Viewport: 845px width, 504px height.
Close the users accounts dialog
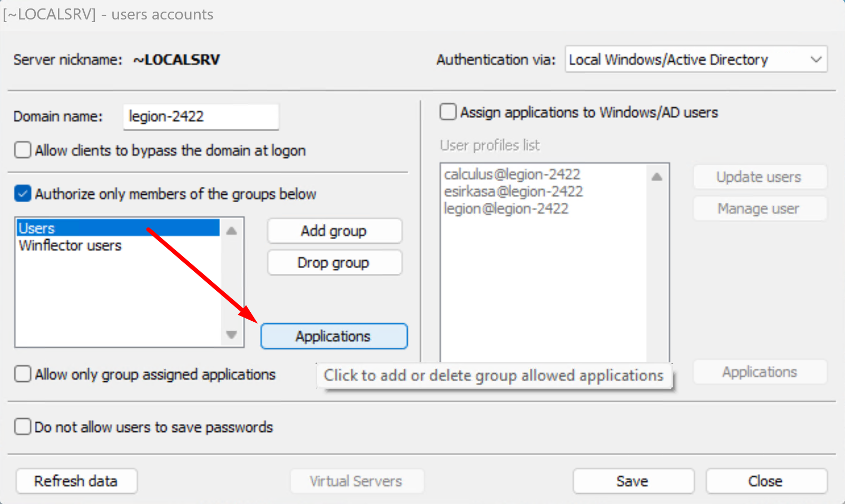click(765, 481)
